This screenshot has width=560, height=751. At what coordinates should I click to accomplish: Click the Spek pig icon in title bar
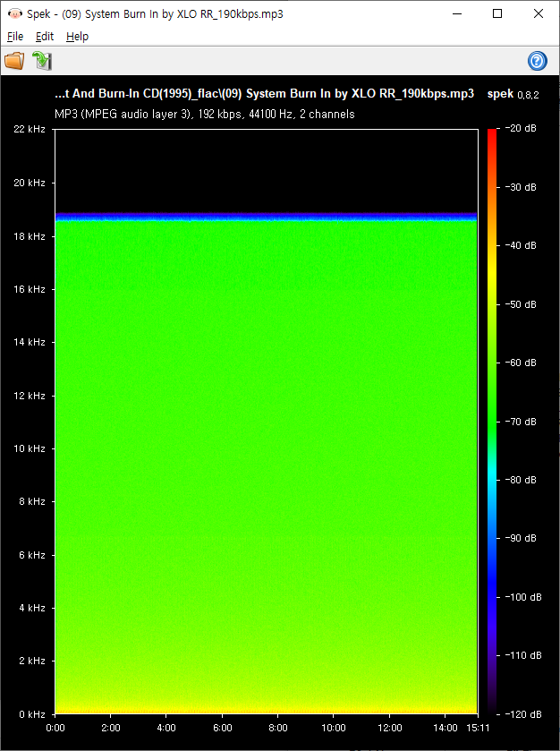tap(15, 14)
